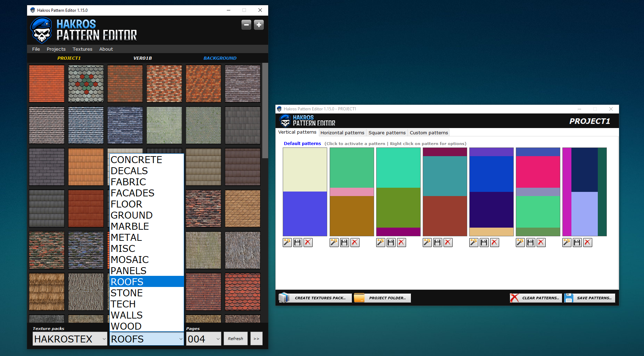Open the Projects menu
This screenshot has height=356, width=644.
56,49
